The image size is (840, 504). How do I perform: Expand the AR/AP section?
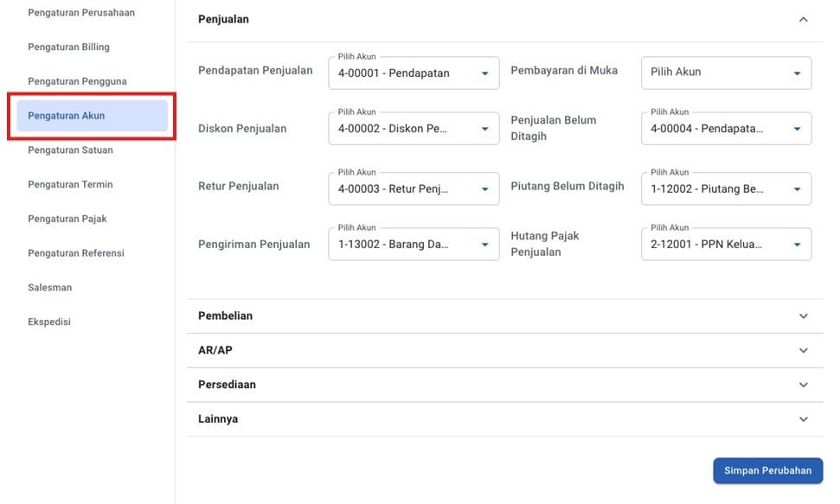pyautogui.click(x=803, y=351)
